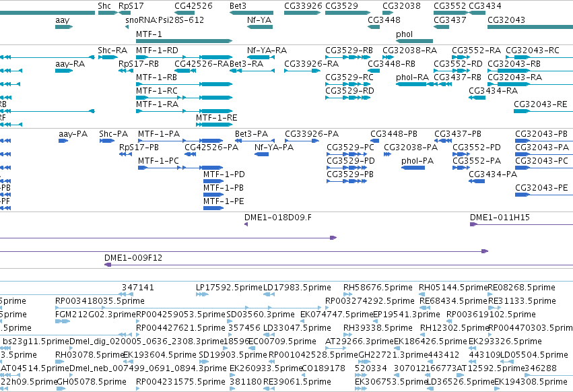
Task: Click the RpS17-RB transcript
Action: 126,71
